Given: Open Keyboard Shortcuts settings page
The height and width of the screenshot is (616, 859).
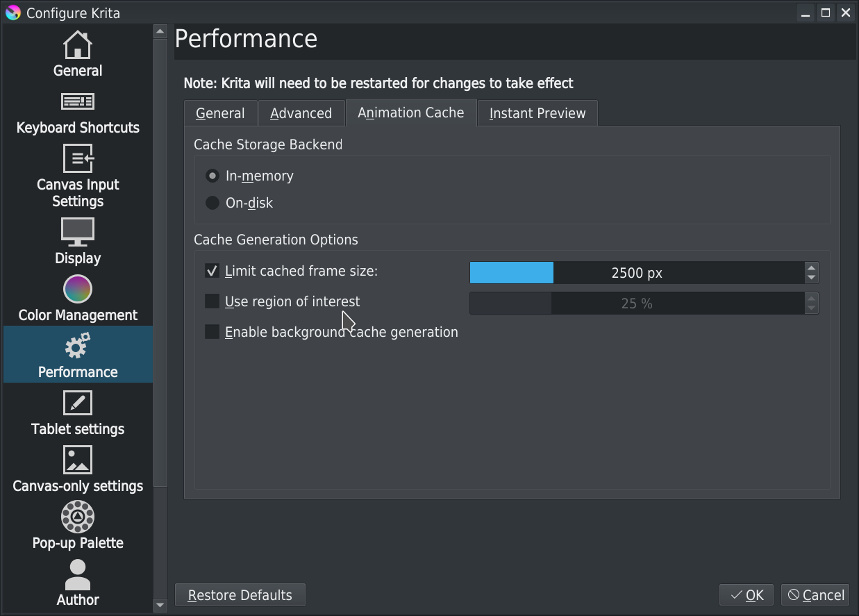Looking at the screenshot, I should click(78, 102).
